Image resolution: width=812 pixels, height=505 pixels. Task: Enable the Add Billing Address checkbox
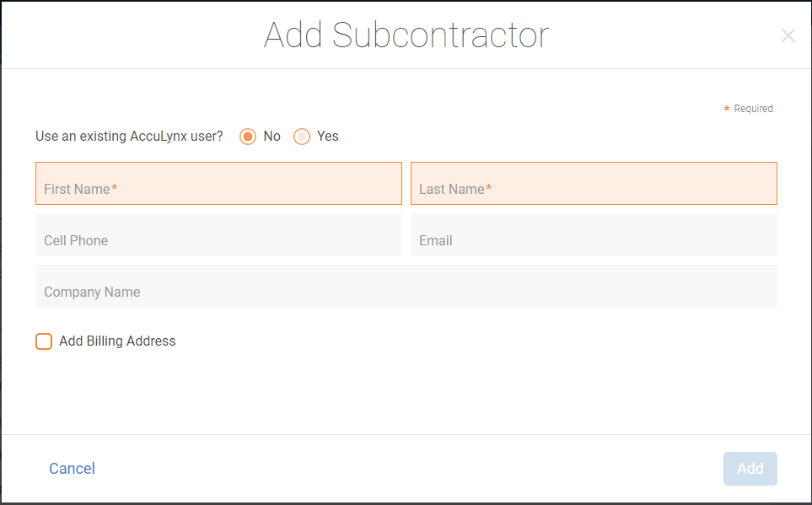[x=44, y=341]
